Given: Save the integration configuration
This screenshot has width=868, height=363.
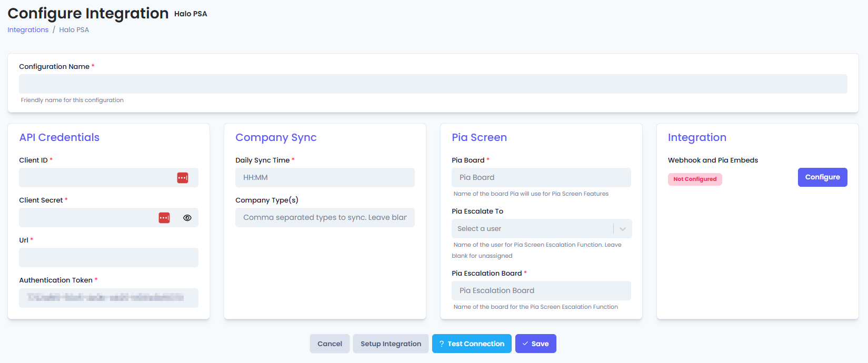Looking at the screenshot, I should pyautogui.click(x=536, y=344).
